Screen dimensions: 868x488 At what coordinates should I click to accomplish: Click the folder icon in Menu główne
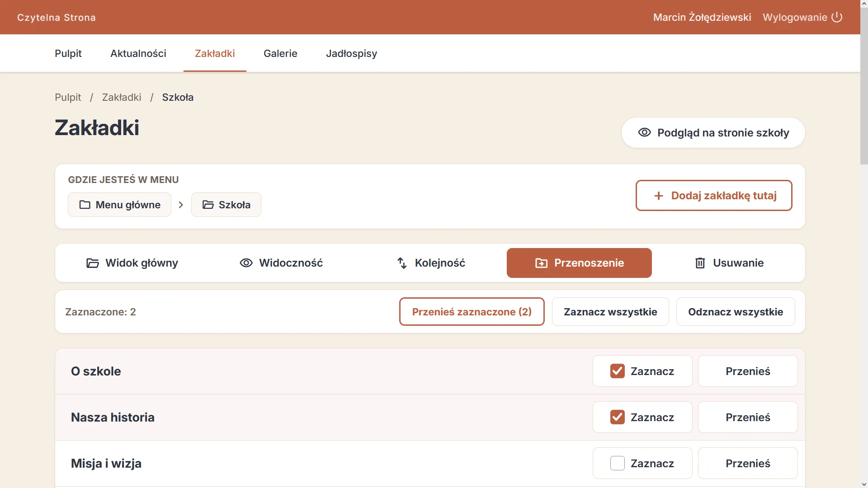coord(85,205)
